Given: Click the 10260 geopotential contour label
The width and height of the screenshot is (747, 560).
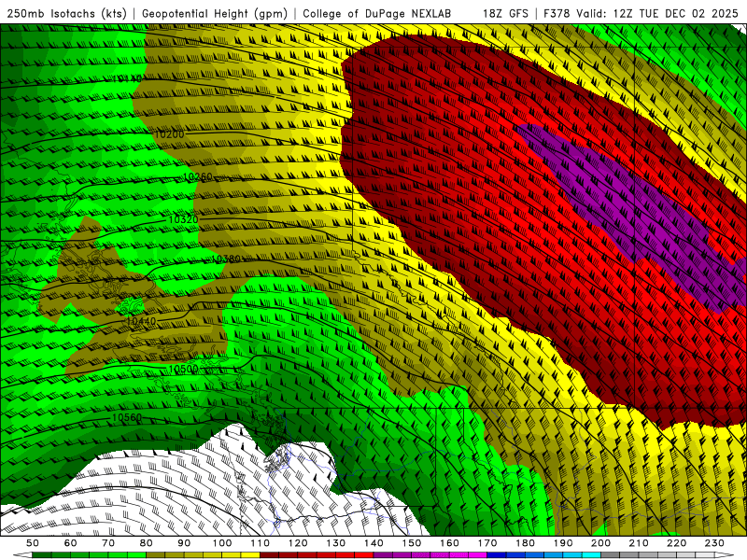Looking at the screenshot, I should click(198, 176).
